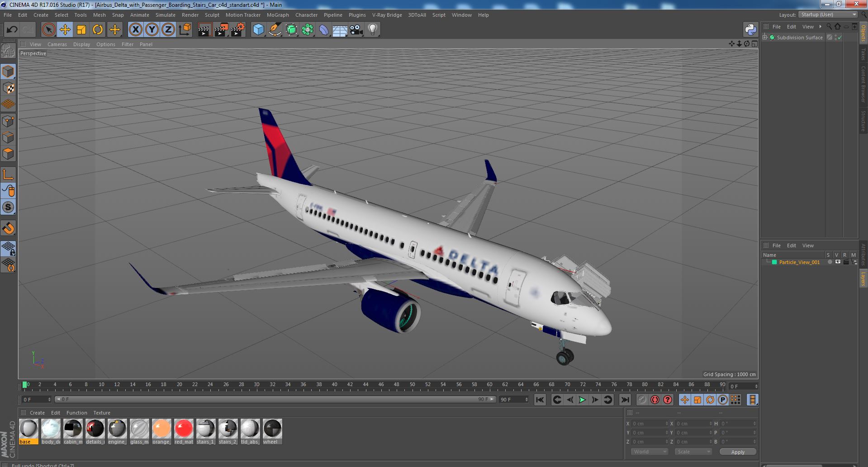
Task: Click the end frame field 90 F
Action: tap(514, 400)
